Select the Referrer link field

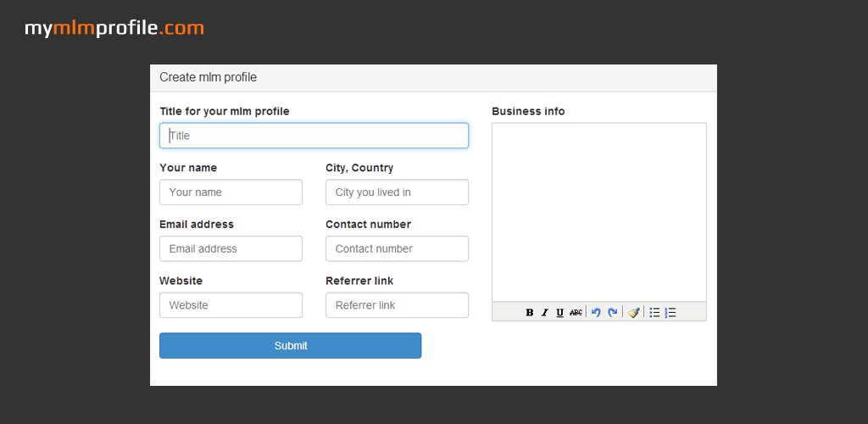point(397,305)
